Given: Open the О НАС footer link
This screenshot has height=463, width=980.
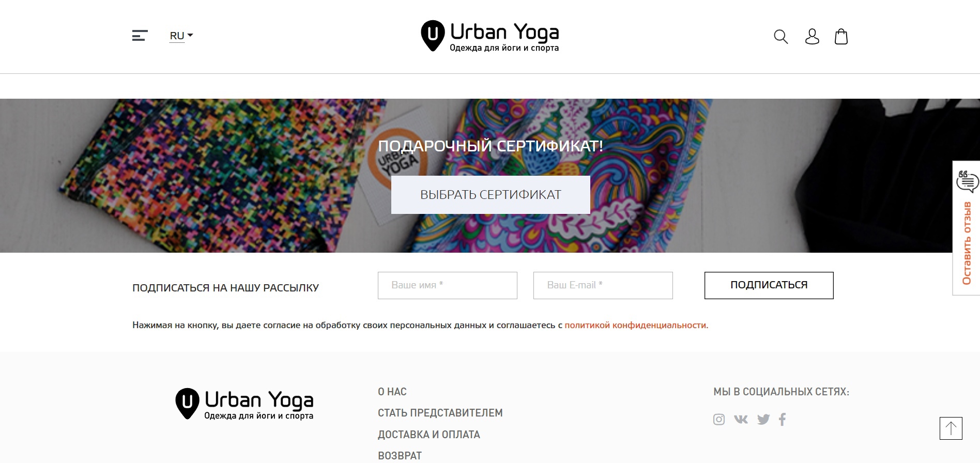Looking at the screenshot, I should (x=392, y=392).
